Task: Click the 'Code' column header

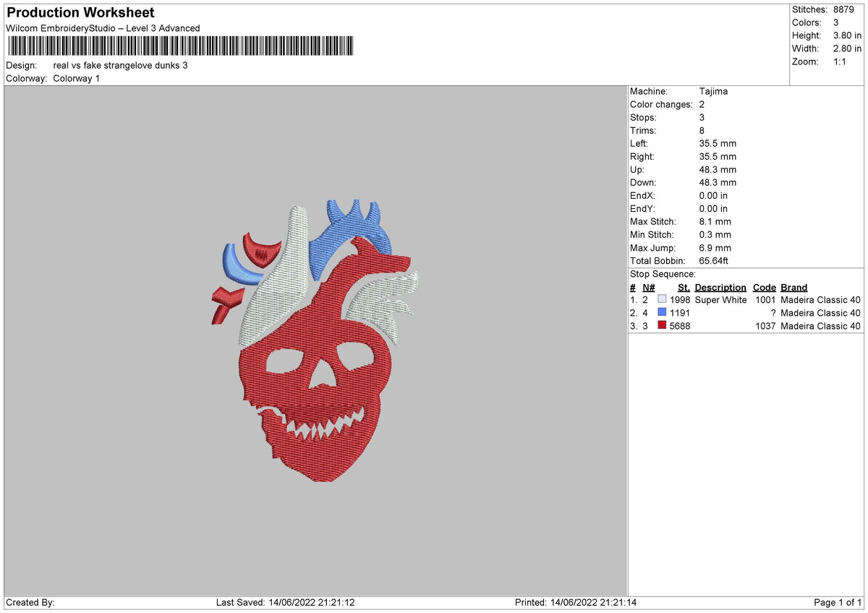Action: pos(764,287)
